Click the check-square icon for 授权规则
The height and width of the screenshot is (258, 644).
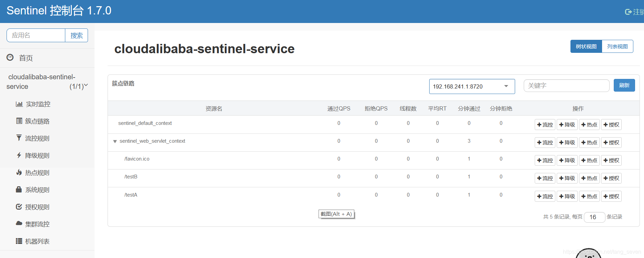pos(19,207)
